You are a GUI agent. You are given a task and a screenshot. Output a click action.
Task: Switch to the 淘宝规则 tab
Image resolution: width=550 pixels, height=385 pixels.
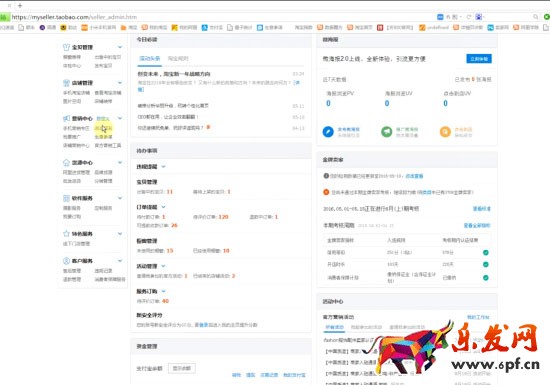(x=178, y=59)
